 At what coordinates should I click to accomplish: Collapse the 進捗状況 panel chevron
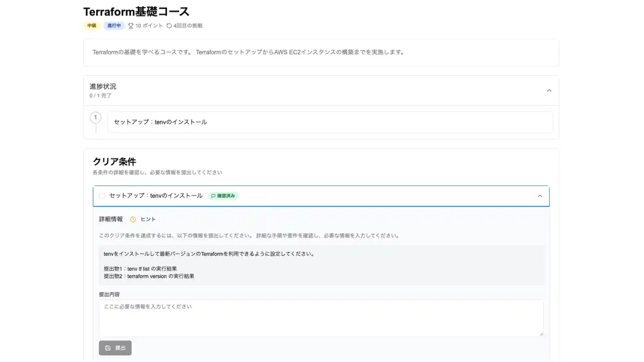click(549, 90)
